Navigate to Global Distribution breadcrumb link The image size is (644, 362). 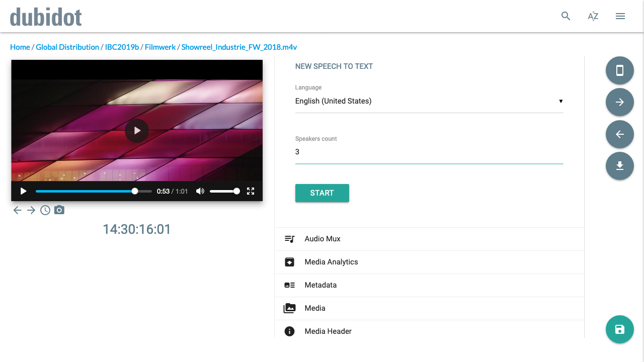click(67, 47)
